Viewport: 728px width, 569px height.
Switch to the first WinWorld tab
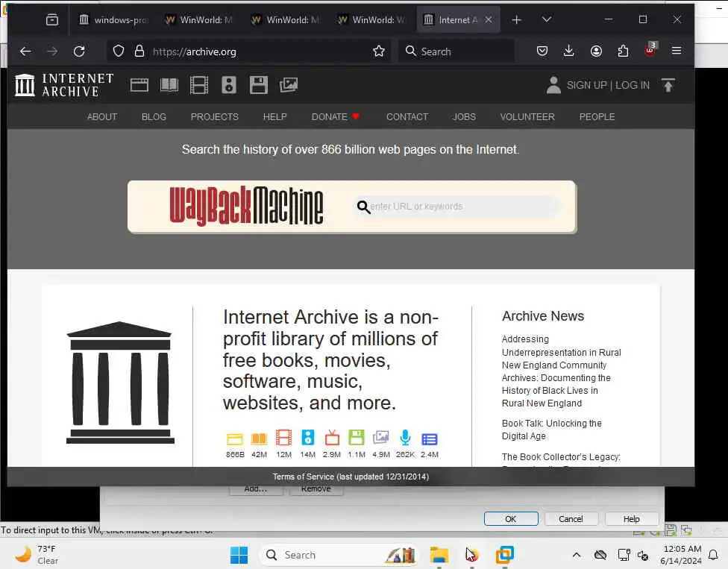click(x=199, y=19)
